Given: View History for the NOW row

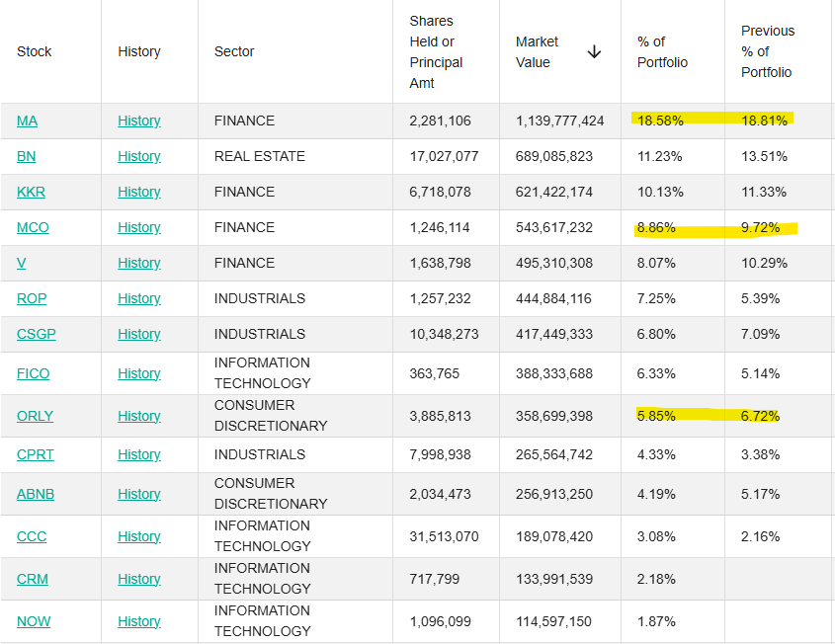Looking at the screenshot, I should click(139, 621).
